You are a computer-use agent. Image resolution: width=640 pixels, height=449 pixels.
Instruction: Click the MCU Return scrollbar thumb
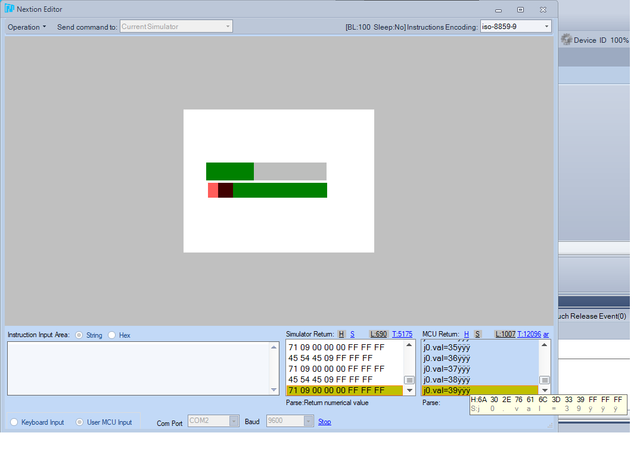coord(544,380)
